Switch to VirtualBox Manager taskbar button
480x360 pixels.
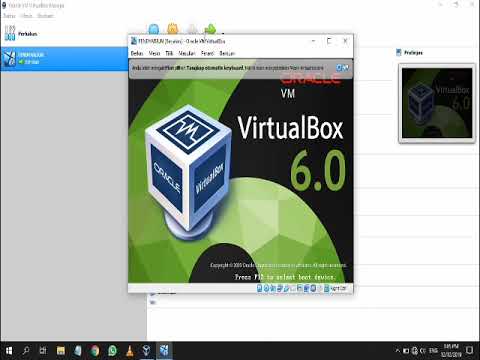point(146,351)
